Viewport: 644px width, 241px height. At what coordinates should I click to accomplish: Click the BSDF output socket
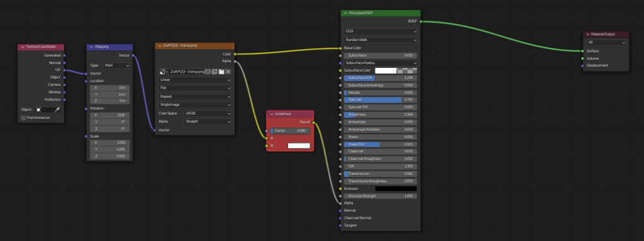click(x=421, y=21)
